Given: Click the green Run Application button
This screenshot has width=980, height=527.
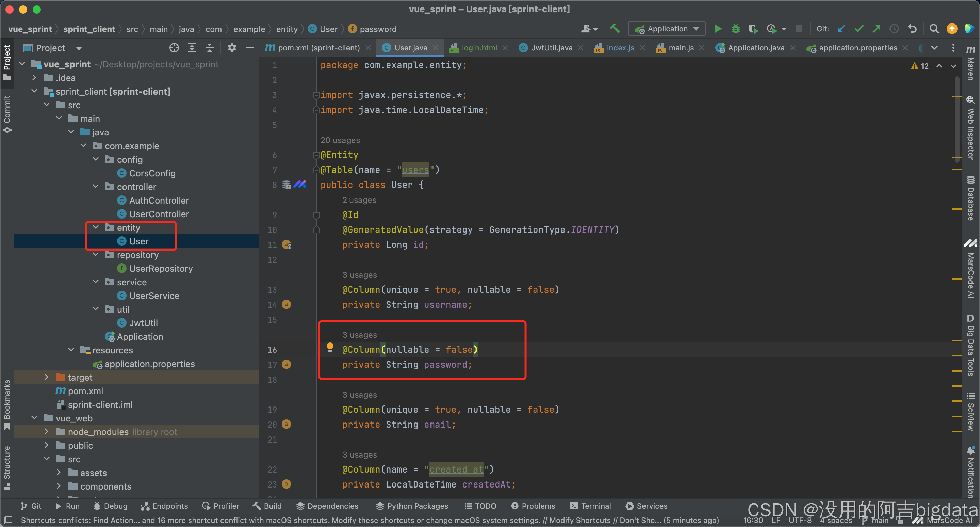Looking at the screenshot, I should (718, 29).
